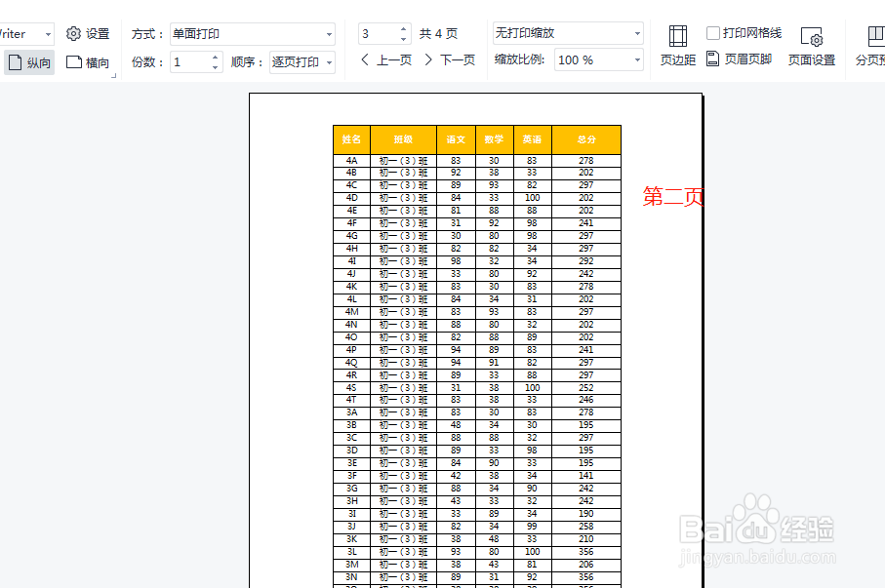Click the name cell 3N
Viewport: 885px width, 588px height.
click(x=351, y=577)
